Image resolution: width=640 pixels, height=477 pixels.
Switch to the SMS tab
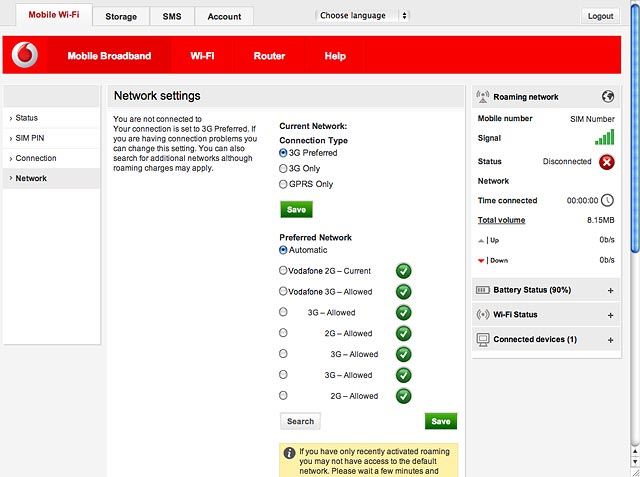(172, 17)
